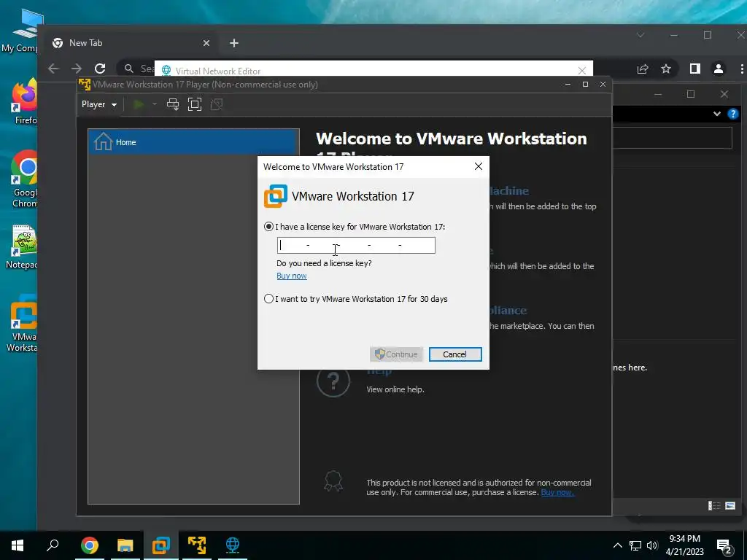The width and height of the screenshot is (747, 560).
Task: Select Home in VMware library panel
Action: click(x=193, y=142)
